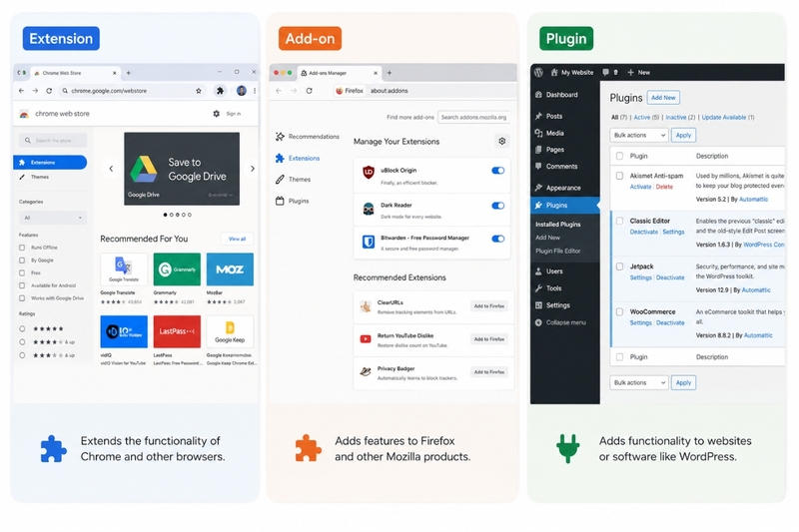The width and height of the screenshot is (799, 532).
Task: Collapse the WordPress admin menu
Action: pos(560,322)
